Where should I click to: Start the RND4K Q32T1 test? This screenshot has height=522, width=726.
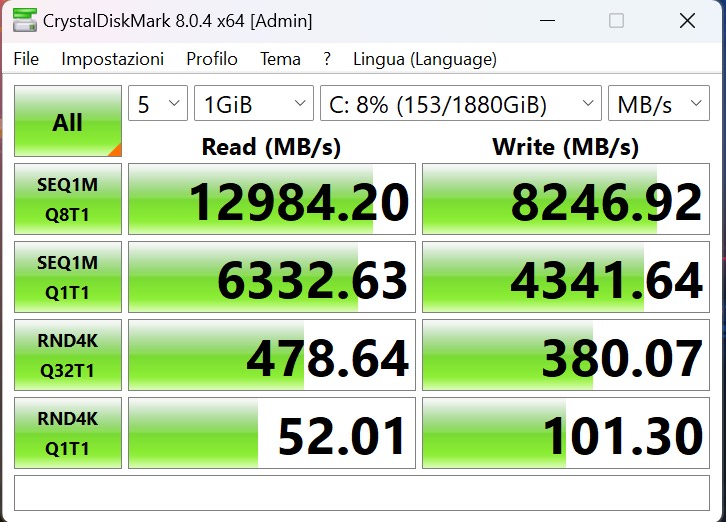pos(68,355)
